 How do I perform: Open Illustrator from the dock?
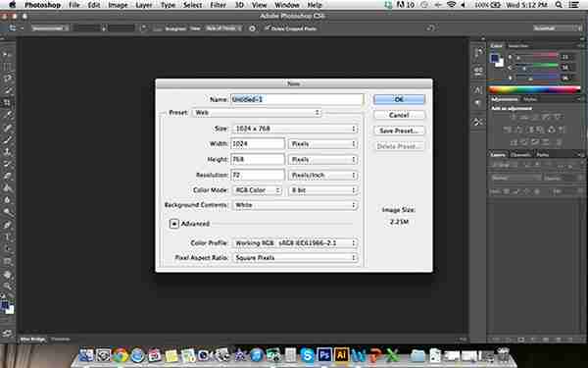click(341, 354)
